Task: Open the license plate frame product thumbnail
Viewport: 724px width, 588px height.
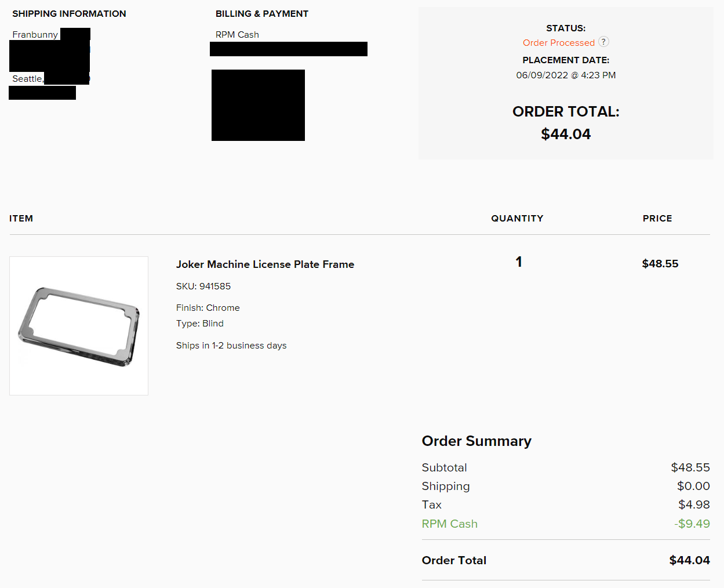Action: click(x=79, y=326)
